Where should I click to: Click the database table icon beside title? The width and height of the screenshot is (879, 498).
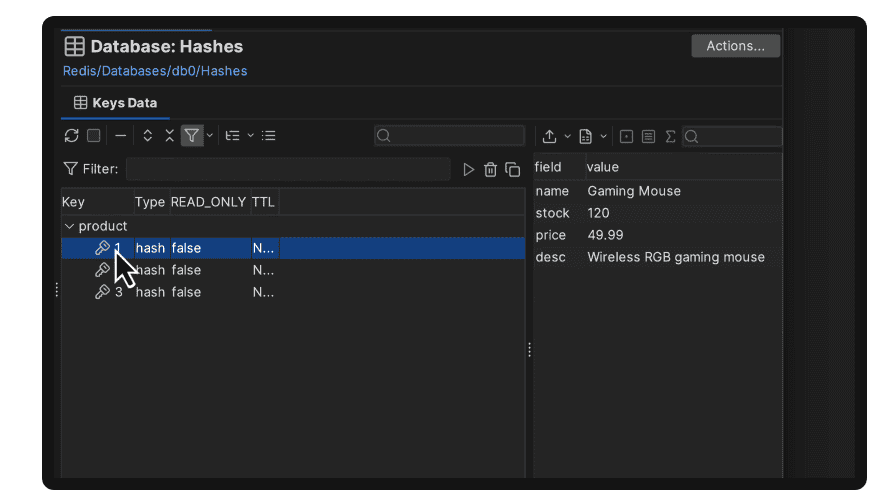tap(75, 46)
